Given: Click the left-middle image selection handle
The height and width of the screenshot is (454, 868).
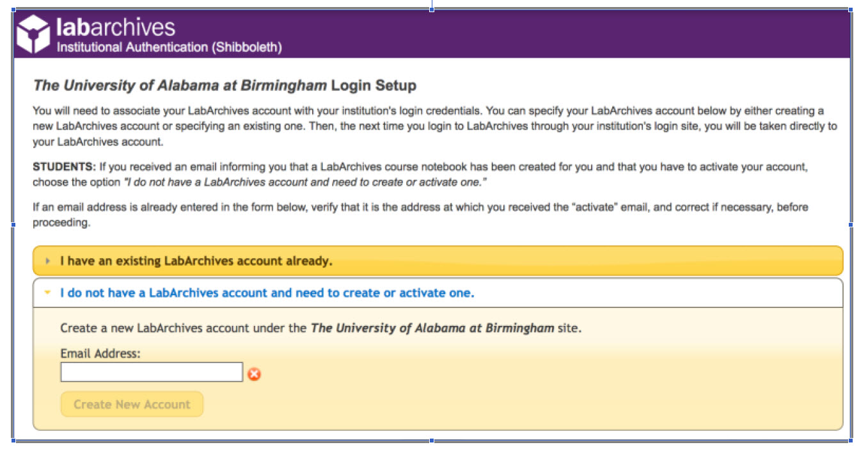Looking at the screenshot, I should point(13,225).
